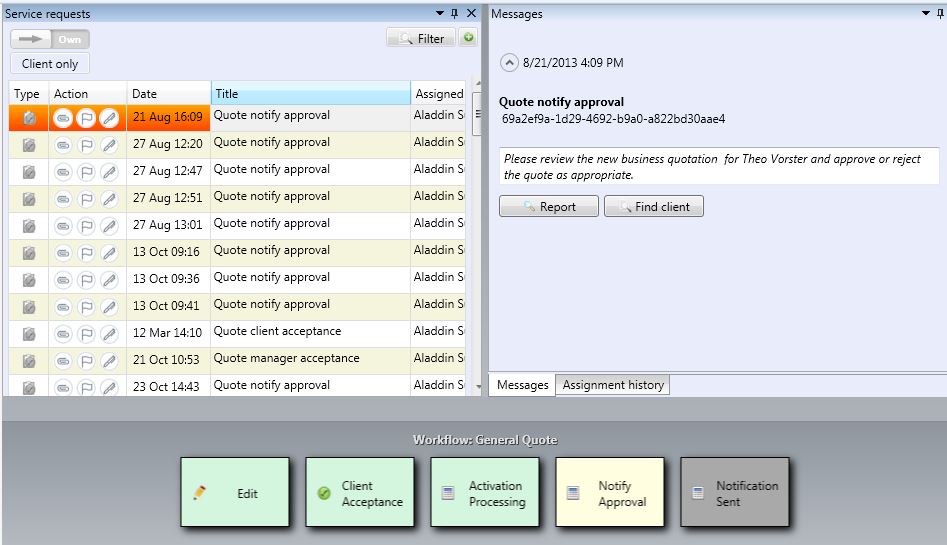Click attachment icon in 21 Aug 16:09 row
Screen dimensions: 947x545
tap(63, 118)
